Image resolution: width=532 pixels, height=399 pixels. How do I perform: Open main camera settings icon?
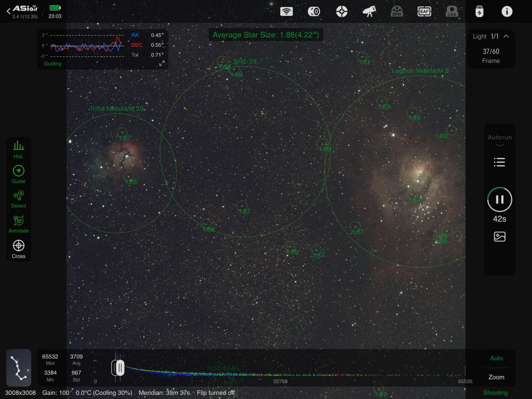[x=314, y=12]
